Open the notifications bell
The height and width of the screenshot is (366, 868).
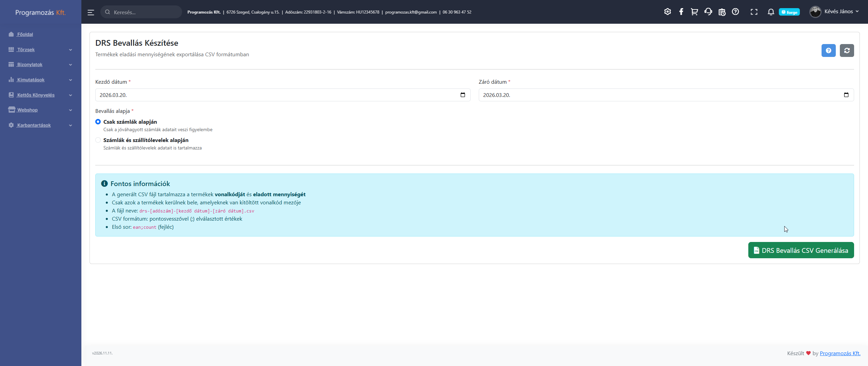tap(771, 12)
